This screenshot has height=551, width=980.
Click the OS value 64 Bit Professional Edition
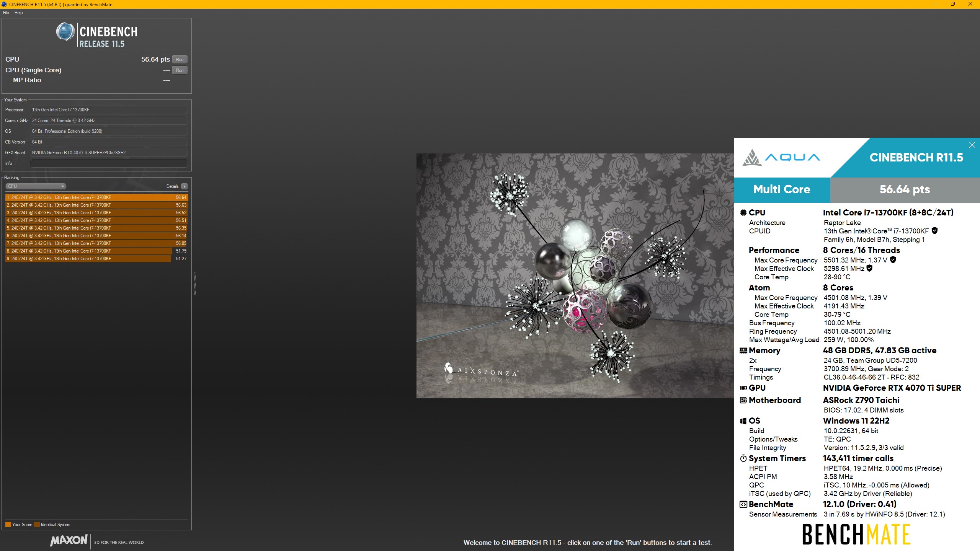point(109,131)
